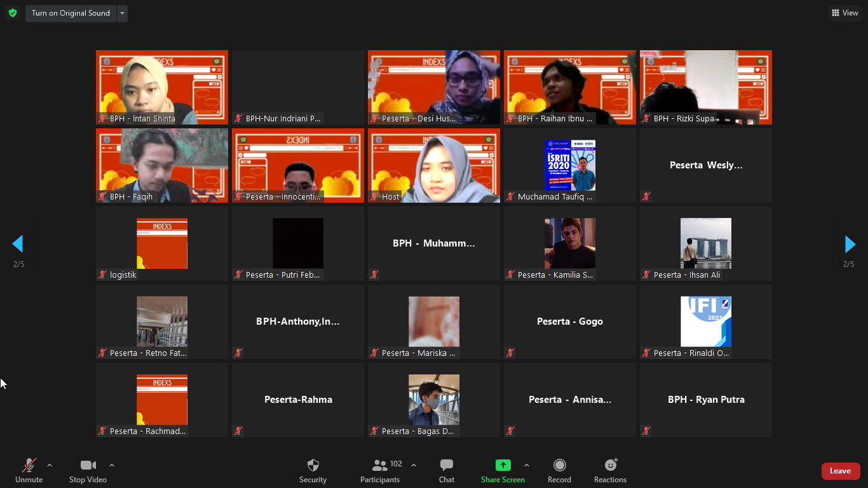Click Peserta - Annisa... name text
The image size is (868, 488).
pos(570,400)
